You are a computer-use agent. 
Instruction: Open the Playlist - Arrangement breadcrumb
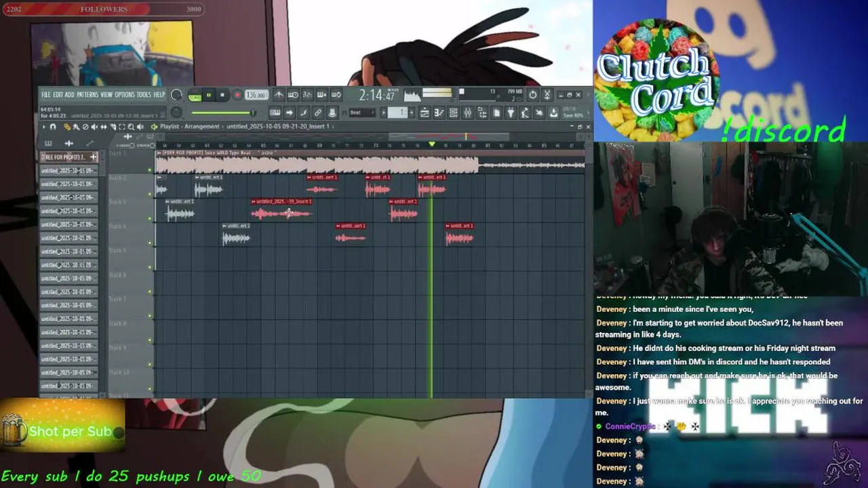(189, 127)
